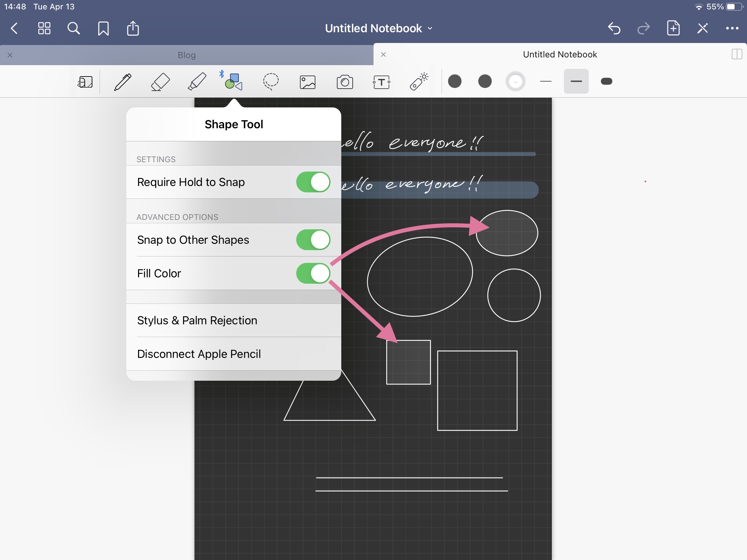
Task: Open the Image insert tool
Action: 307,82
